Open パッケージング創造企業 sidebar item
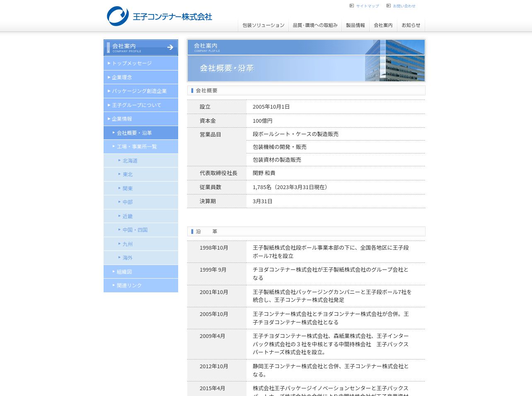Screen dimensions: 532x396 click(141, 91)
